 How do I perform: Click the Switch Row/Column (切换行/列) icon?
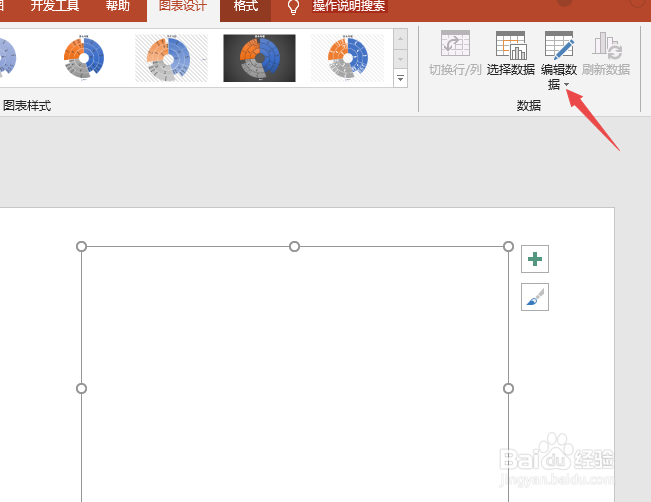(x=455, y=43)
